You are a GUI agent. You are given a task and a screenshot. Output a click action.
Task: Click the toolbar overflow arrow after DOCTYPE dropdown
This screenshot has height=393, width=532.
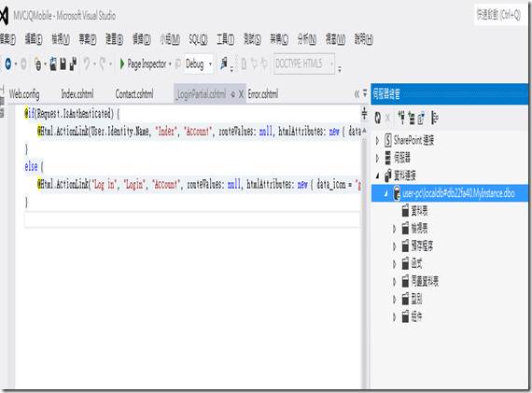[340, 68]
